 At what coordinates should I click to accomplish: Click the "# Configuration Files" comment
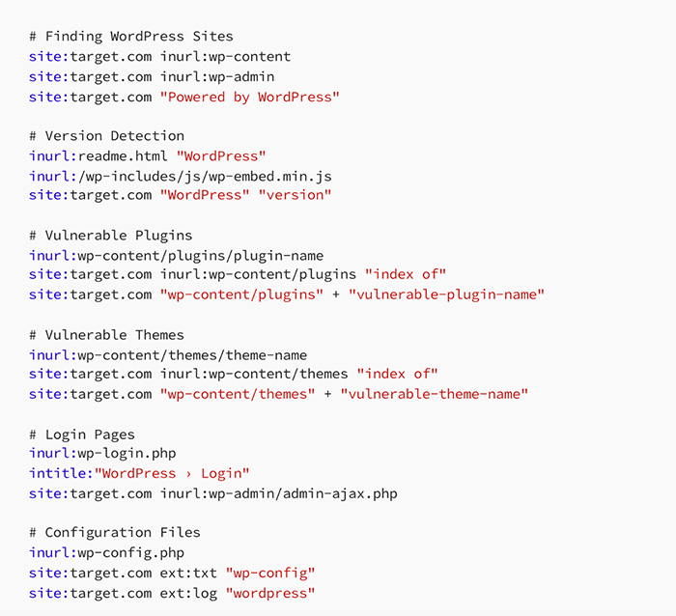pos(115,533)
